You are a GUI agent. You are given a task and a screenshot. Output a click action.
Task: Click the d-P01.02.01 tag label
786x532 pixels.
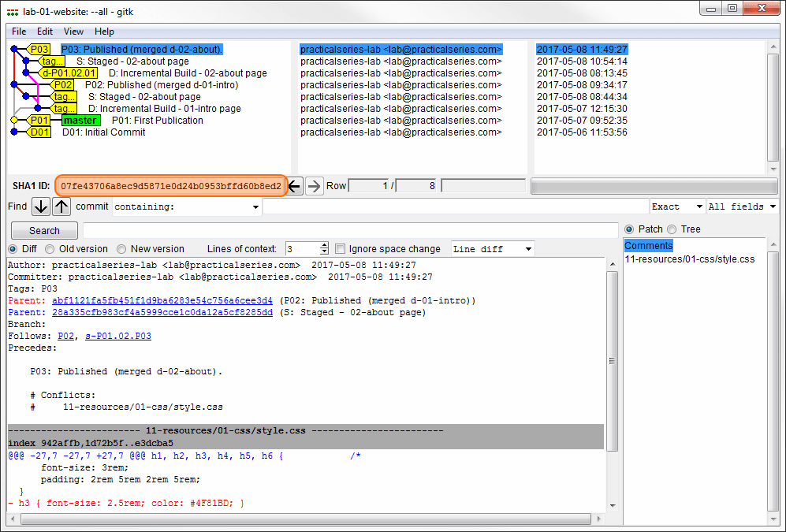click(x=69, y=73)
